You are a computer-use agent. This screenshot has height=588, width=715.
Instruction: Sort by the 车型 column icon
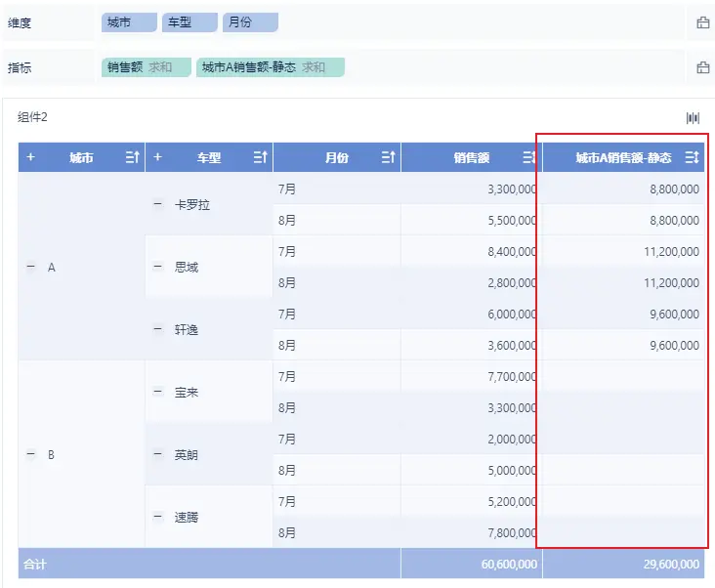pos(261,157)
